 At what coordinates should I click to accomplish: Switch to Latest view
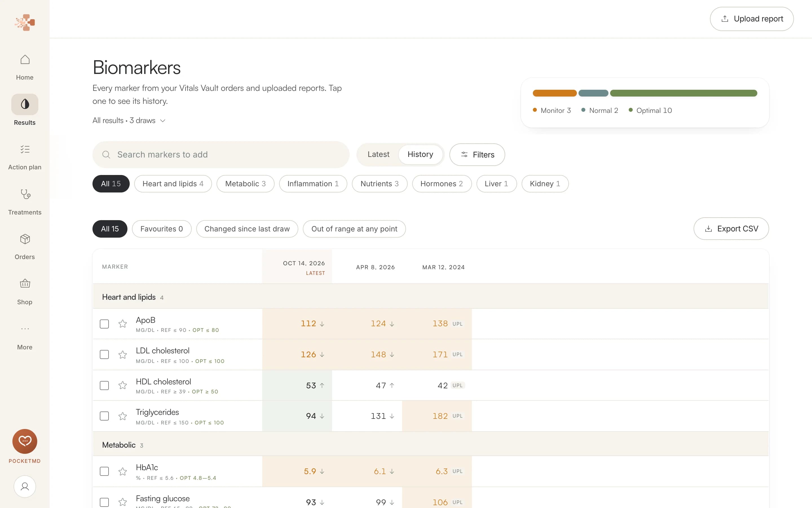(x=378, y=155)
